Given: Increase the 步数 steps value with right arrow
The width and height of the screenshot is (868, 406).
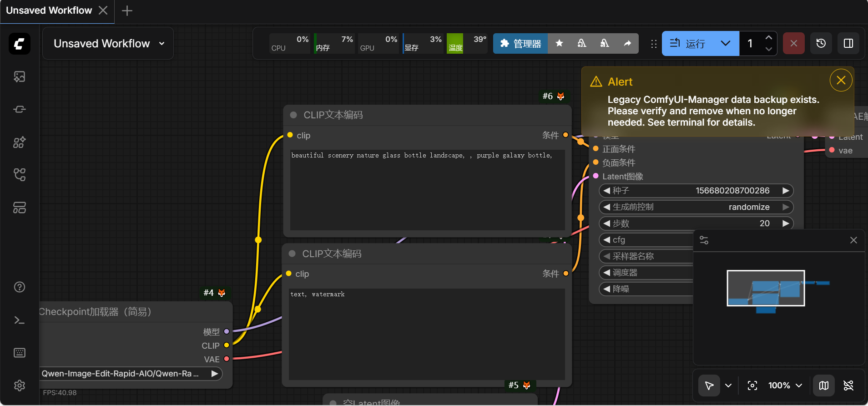Looking at the screenshot, I should point(786,223).
